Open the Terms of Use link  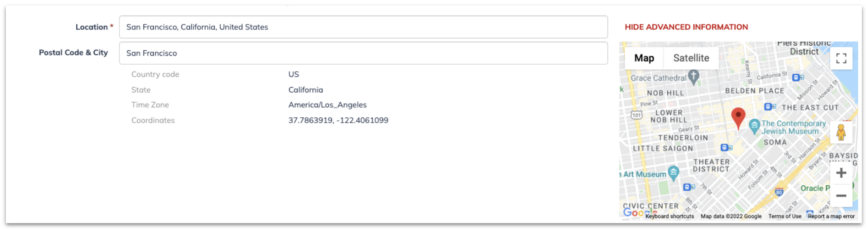(x=785, y=216)
